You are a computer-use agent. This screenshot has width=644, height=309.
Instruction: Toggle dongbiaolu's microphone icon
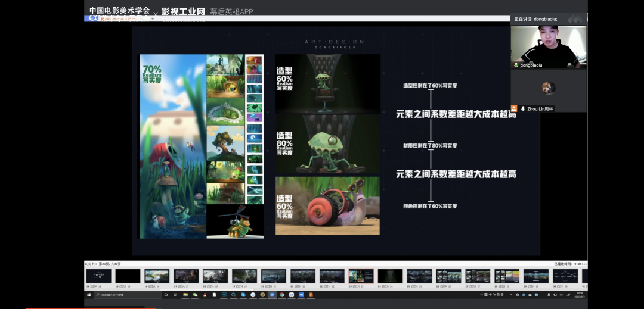pos(516,64)
